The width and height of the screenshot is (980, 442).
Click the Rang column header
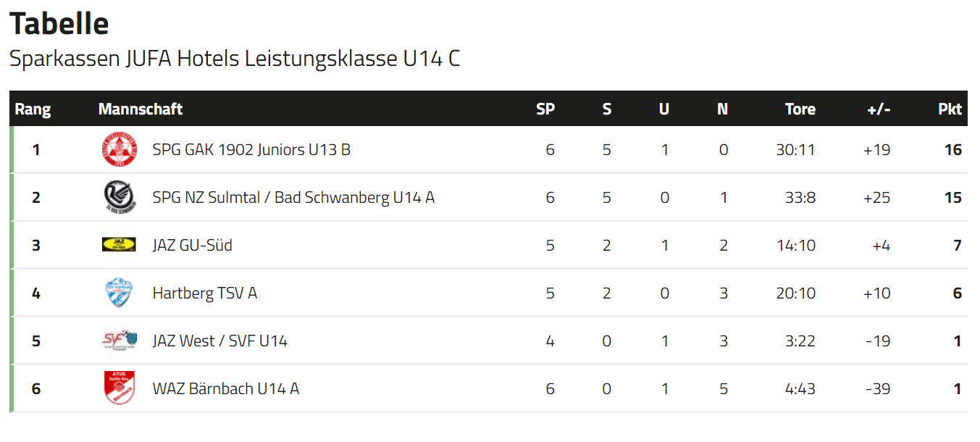coord(33,109)
